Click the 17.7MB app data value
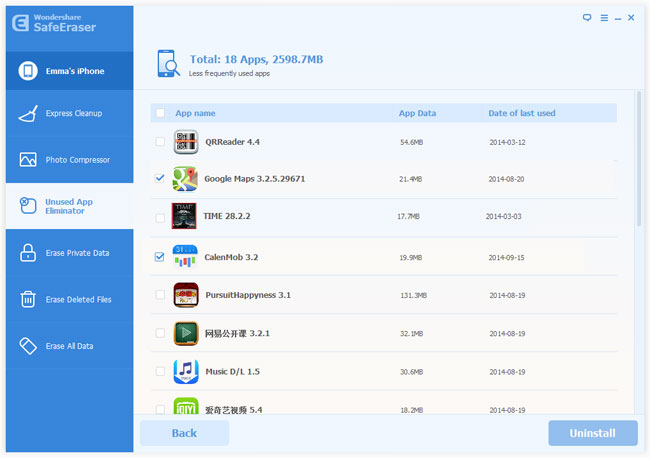 point(408,216)
